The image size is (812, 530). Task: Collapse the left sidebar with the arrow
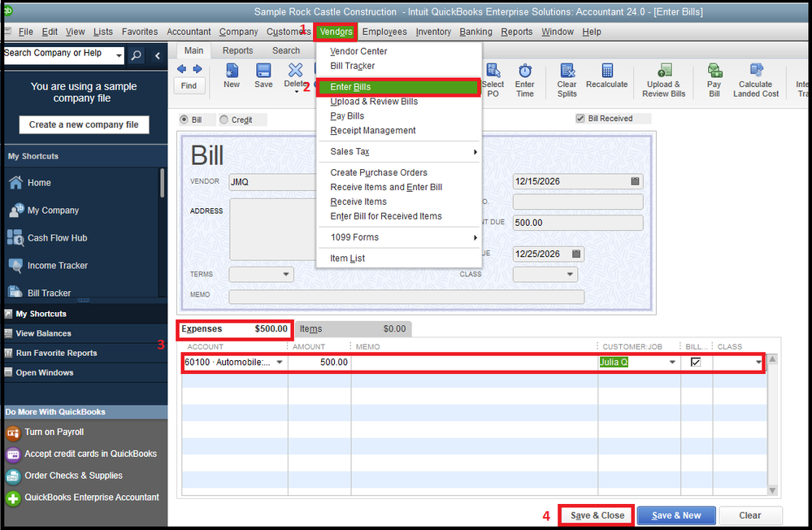(158, 55)
